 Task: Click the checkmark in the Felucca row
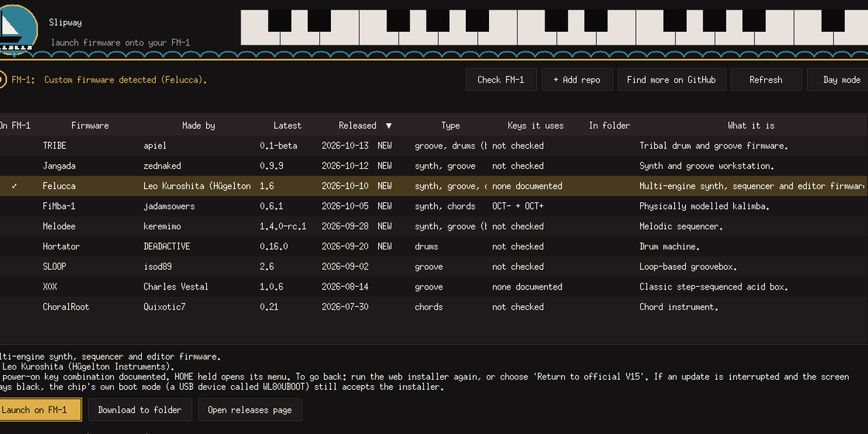click(x=15, y=186)
